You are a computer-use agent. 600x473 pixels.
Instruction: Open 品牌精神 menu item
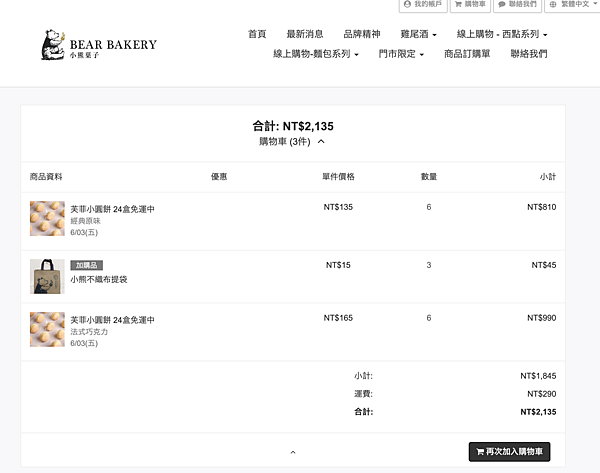[x=360, y=34]
